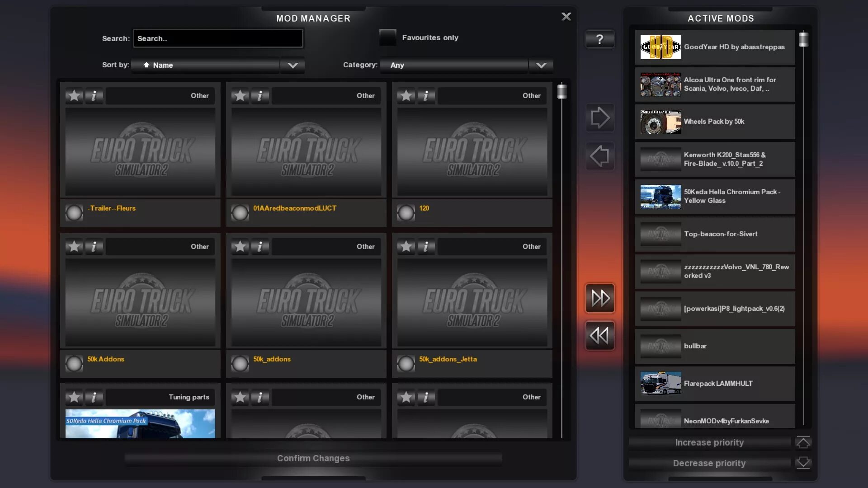Click the help question mark icon

coord(600,39)
